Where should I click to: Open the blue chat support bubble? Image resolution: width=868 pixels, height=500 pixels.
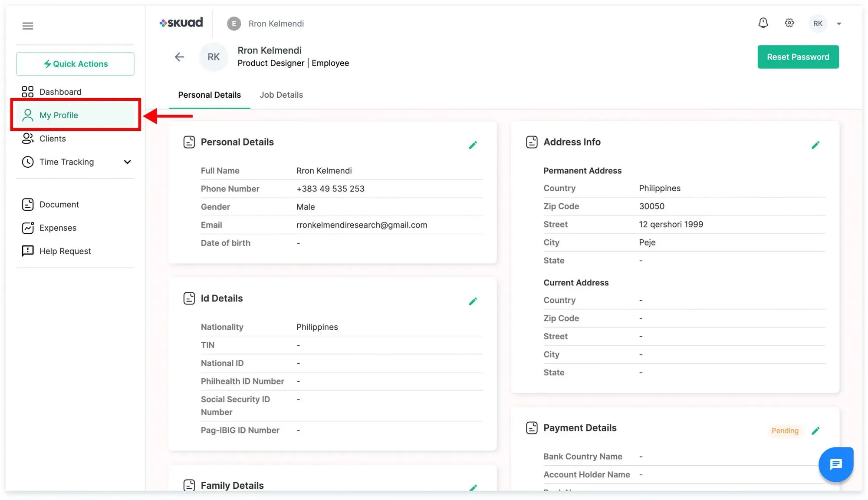836,464
